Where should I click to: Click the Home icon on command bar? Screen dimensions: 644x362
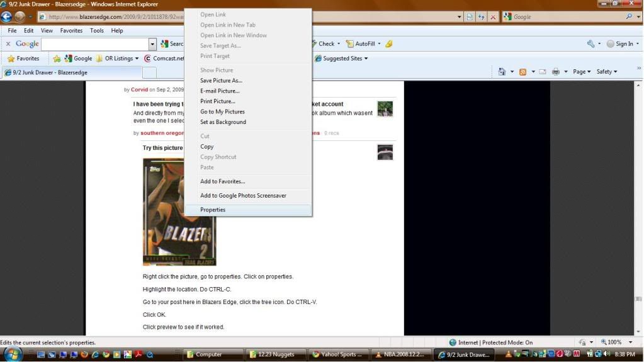(x=502, y=72)
